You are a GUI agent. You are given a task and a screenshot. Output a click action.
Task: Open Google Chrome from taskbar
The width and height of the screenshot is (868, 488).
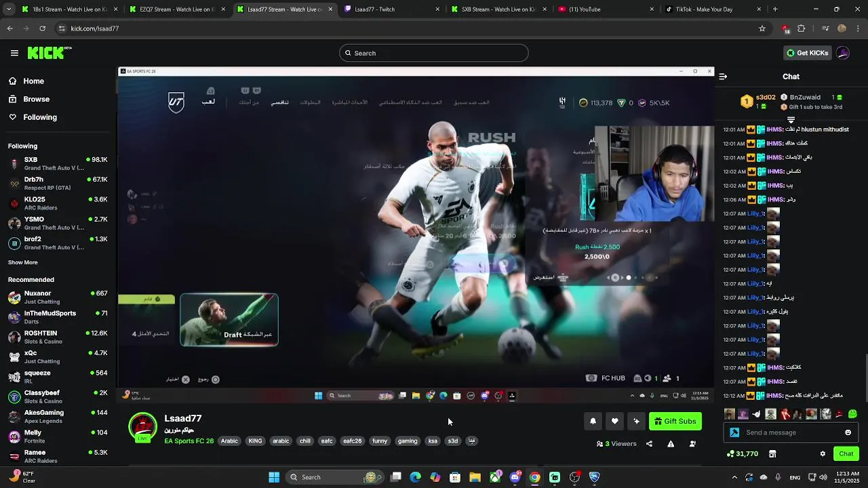click(535, 477)
